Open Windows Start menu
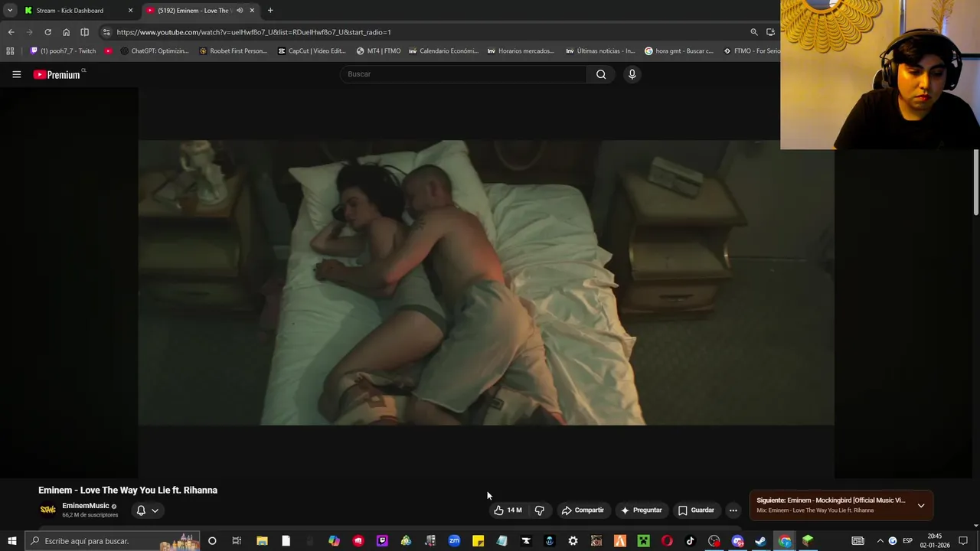This screenshot has height=551, width=980. (11, 541)
